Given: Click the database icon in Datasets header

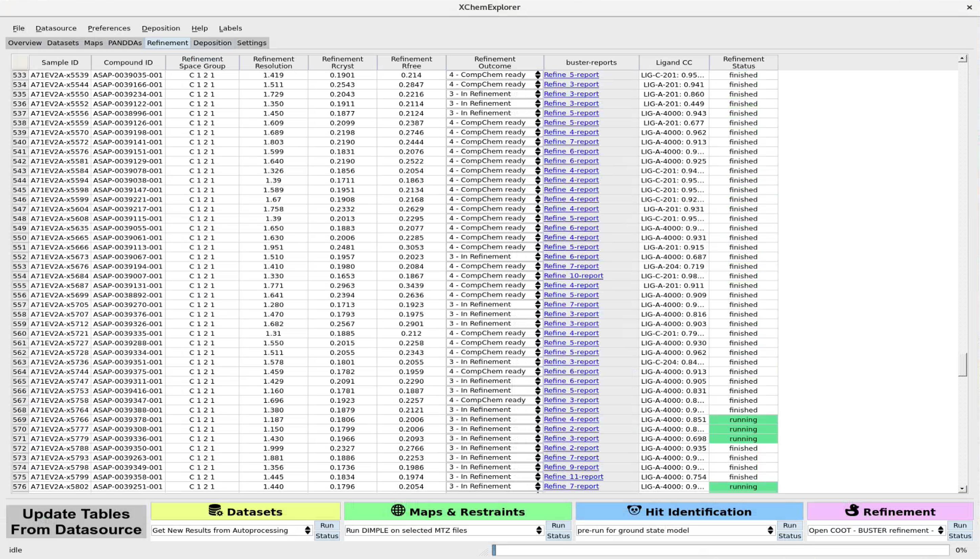Looking at the screenshot, I should click(216, 510).
